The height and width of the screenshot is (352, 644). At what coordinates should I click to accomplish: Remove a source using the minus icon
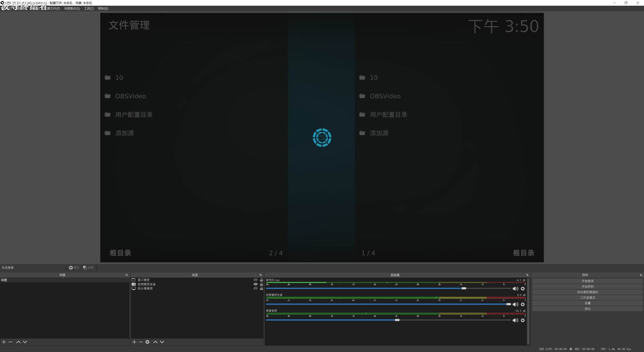(x=141, y=342)
